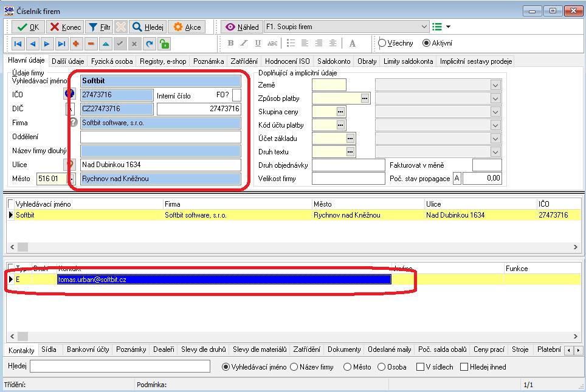Enable the V sídlech checkbox
The image size is (586, 392).
click(x=420, y=367)
